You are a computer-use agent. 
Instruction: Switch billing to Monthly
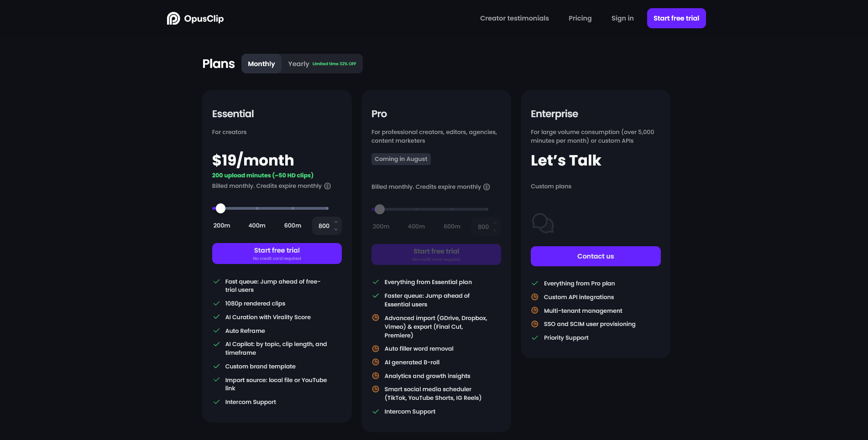261,64
